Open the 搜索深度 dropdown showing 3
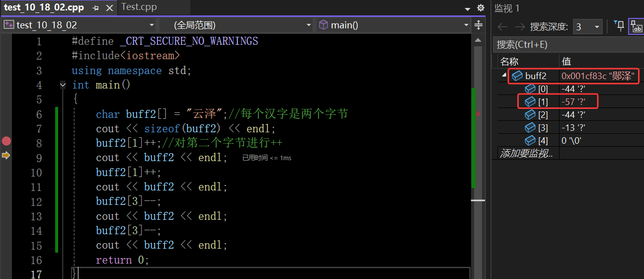This screenshot has width=644, height=279. 587,27
